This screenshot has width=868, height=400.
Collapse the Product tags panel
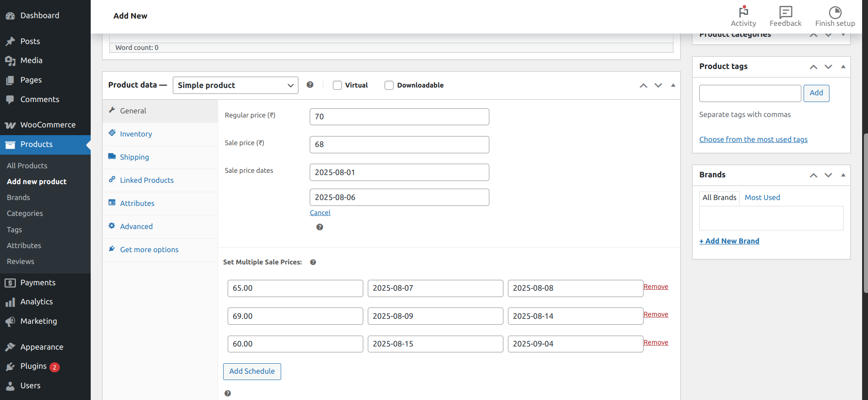[x=843, y=67]
